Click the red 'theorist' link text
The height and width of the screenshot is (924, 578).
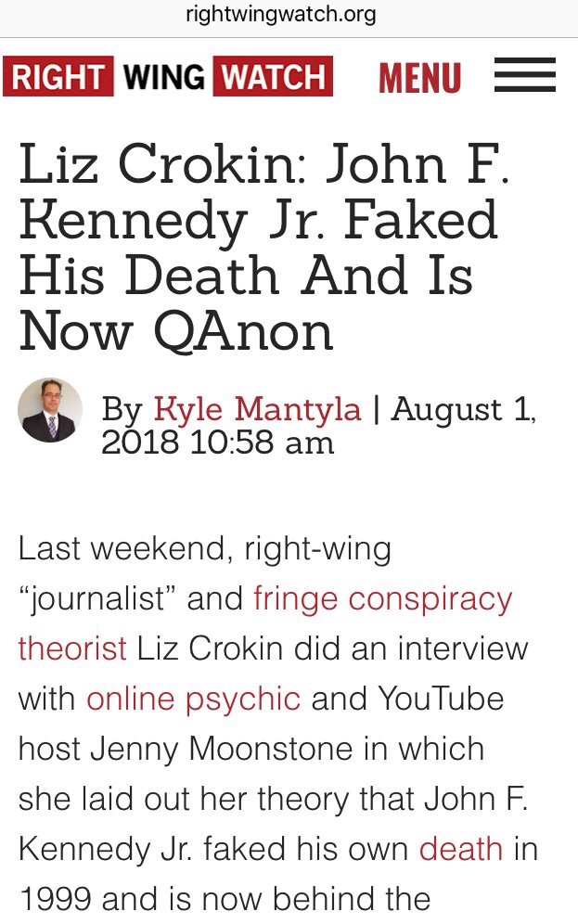72,648
